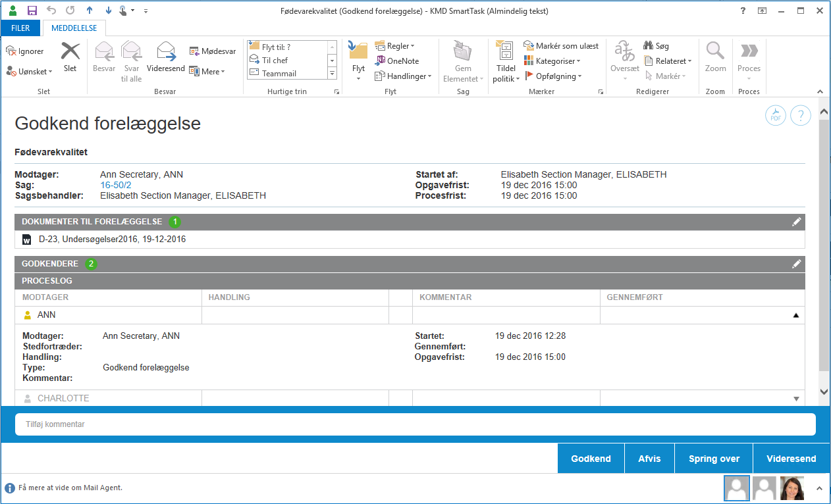Open help via round question mark icon
This screenshot has width=831, height=504.
click(801, 116)
